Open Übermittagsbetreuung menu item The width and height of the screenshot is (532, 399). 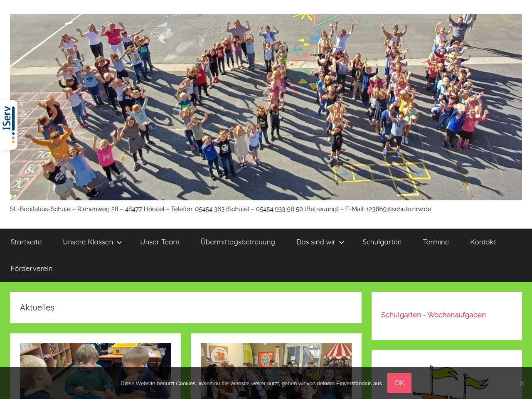point(238,242)
